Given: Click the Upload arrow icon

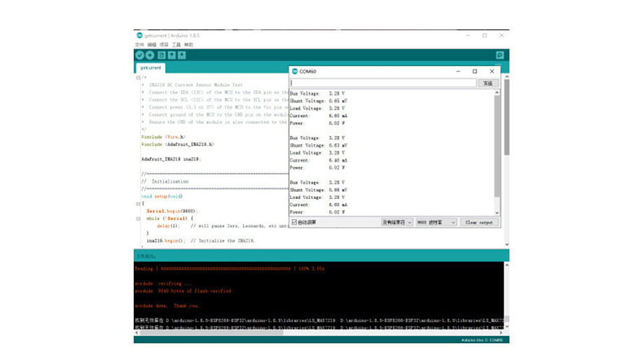Looking at the screenshot, I should pyautogui.click(x=150, y=55).
